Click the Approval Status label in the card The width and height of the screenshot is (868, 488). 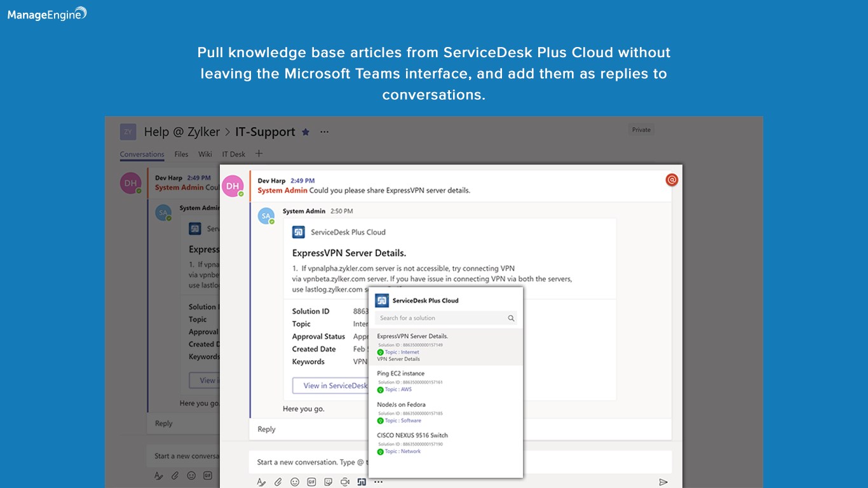(x=319, y=337)
